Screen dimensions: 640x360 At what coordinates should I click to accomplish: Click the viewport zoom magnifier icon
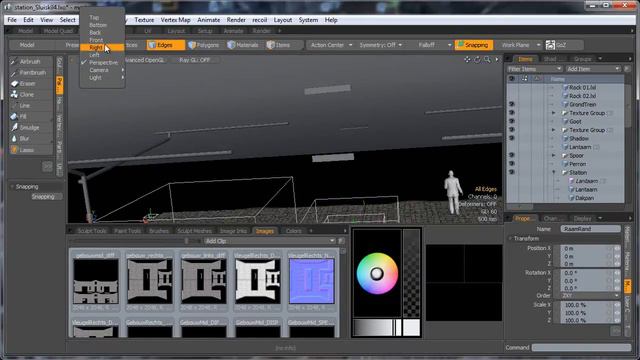487,60
